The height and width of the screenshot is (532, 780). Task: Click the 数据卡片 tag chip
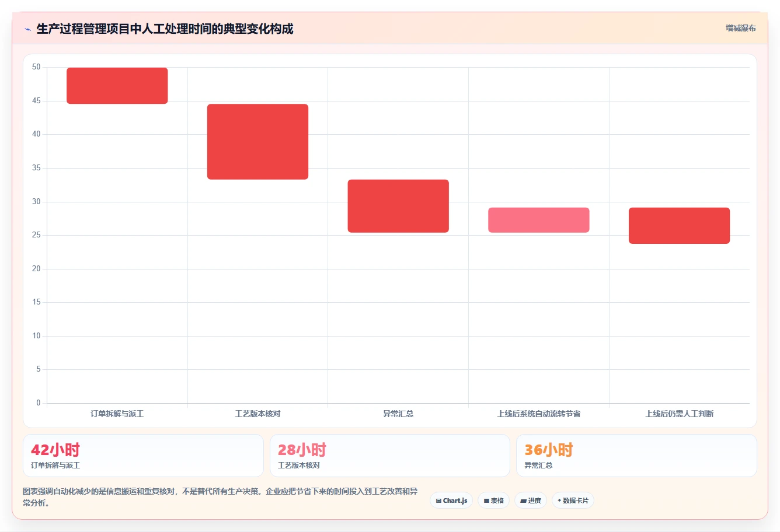pos(573,501)
